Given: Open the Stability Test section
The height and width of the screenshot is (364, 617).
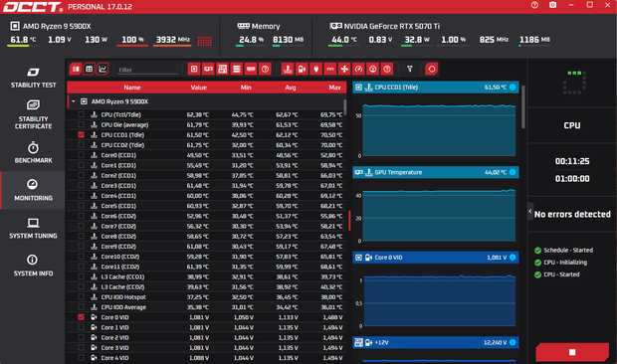Looking at the screenshot, I should [33, 78].
